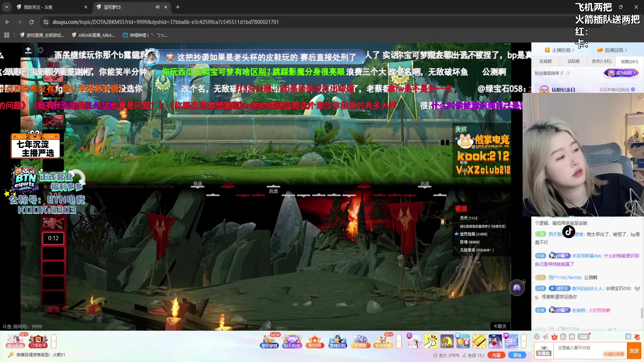
Task: Open 收藏的弹幕 saved danmaku
Action: [x=614, y=354]
